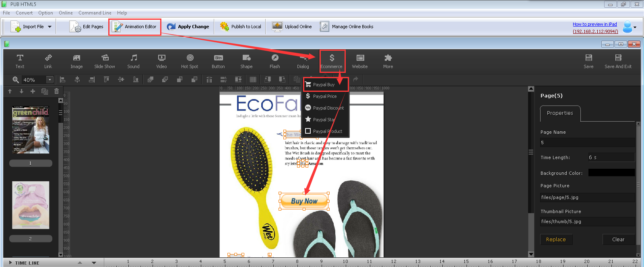
Task: Open the 'How to preview in iPad' link
Action: coord(595,24)
